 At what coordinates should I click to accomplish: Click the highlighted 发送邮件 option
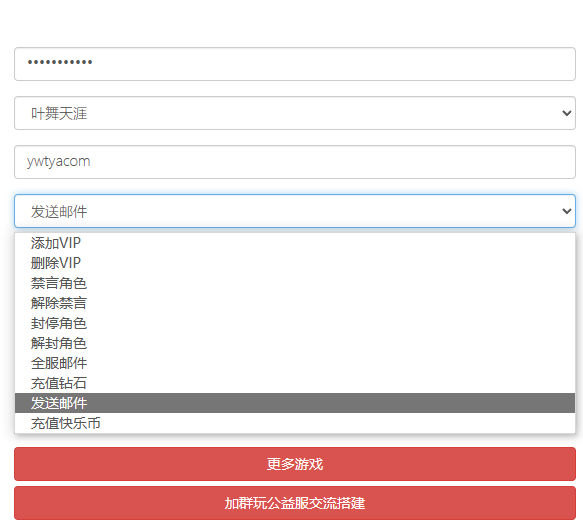(x=295, y=403)
